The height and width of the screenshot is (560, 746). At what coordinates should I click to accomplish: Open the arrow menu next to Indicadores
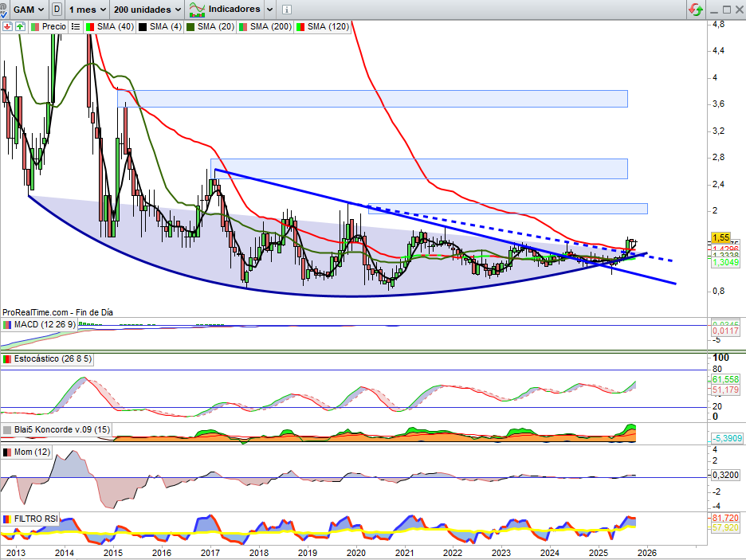point(269,10)
